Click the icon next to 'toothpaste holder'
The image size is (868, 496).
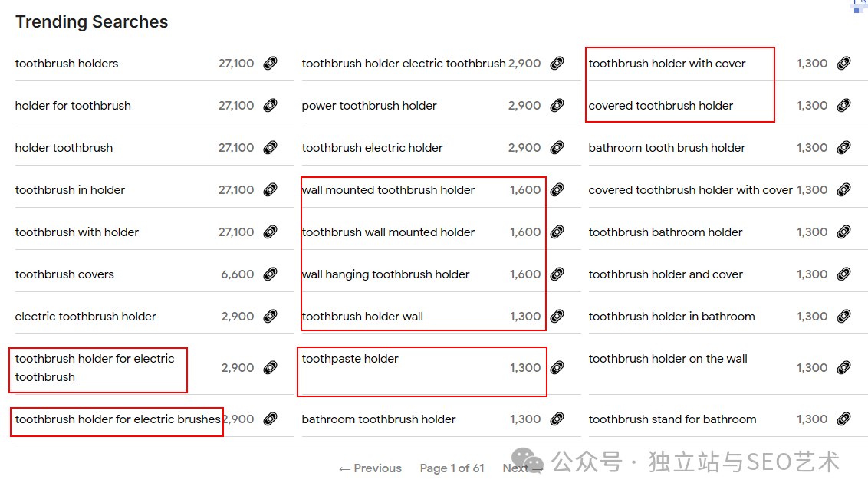[x=557, y=368]
